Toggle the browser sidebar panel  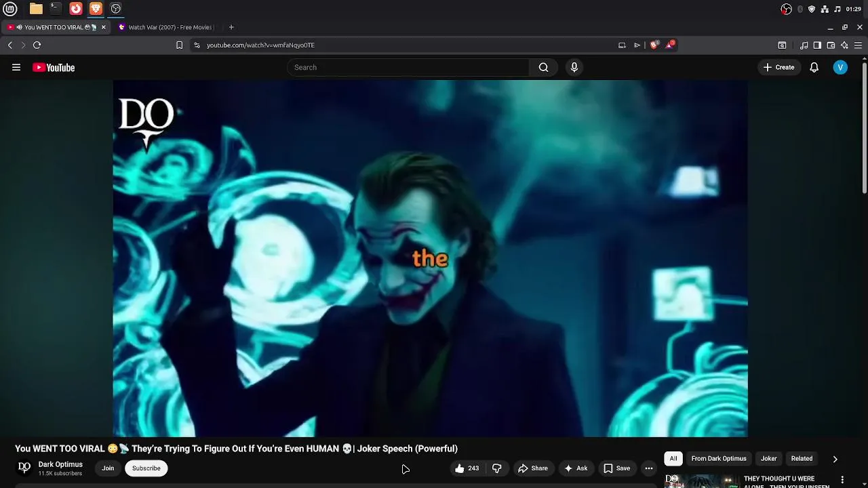[x=817, y=45]
